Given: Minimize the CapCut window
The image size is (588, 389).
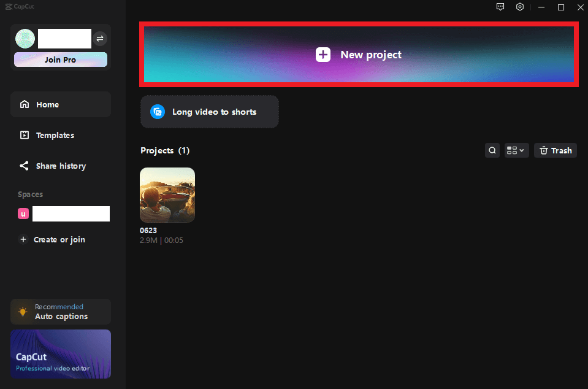Looking at the screenshot, I should coord(541,7).
